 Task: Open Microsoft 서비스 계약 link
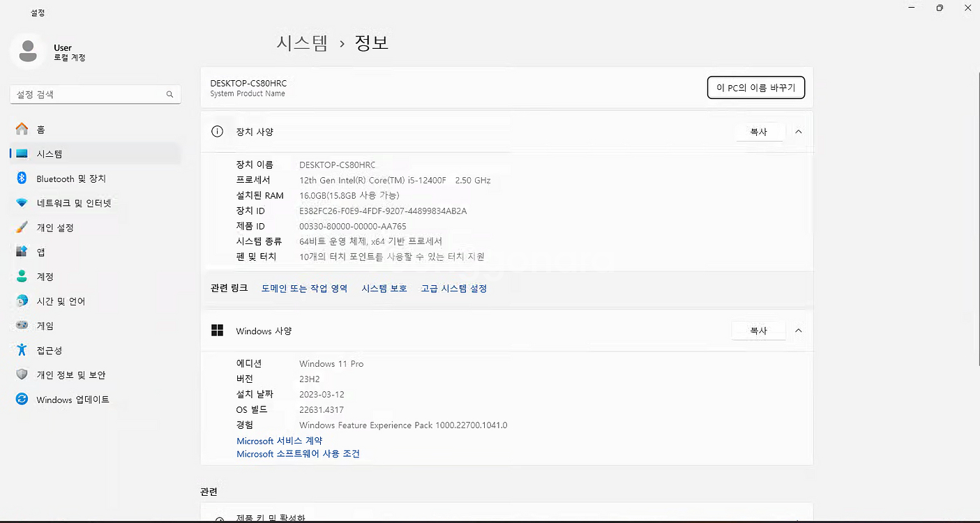[279, 441]
